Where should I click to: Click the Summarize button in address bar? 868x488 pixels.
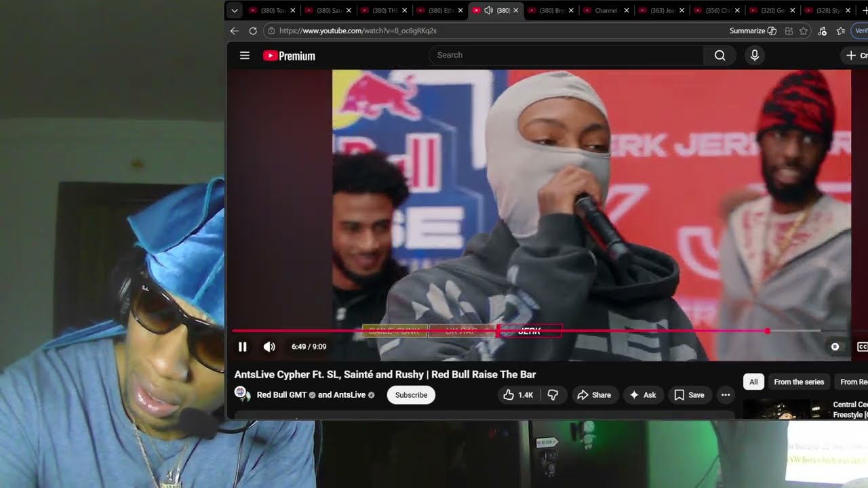point(753,30)
